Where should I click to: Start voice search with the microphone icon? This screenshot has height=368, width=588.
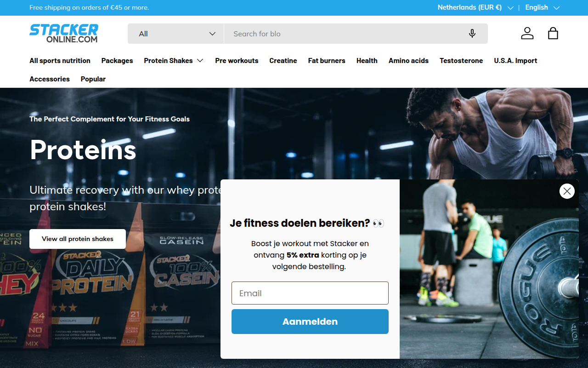coord(472,34)
